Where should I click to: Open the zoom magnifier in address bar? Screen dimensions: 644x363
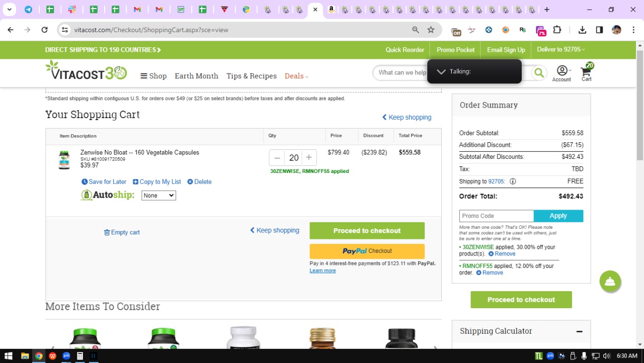point(416,30)
